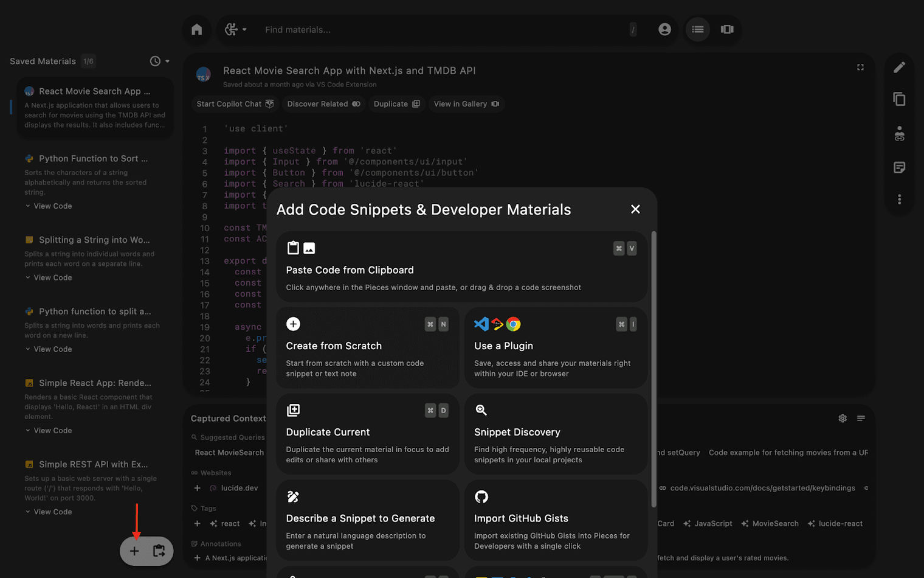Choose Create from Scratch option

[x=368, y=347]
